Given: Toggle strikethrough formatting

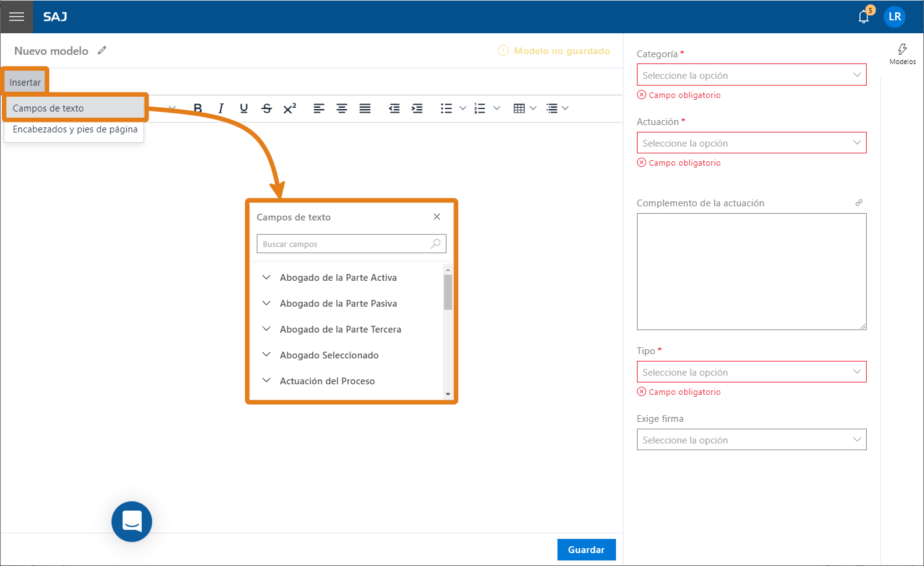Looking at the screenshot, I should pyautogui.click(x=267, y=108).
